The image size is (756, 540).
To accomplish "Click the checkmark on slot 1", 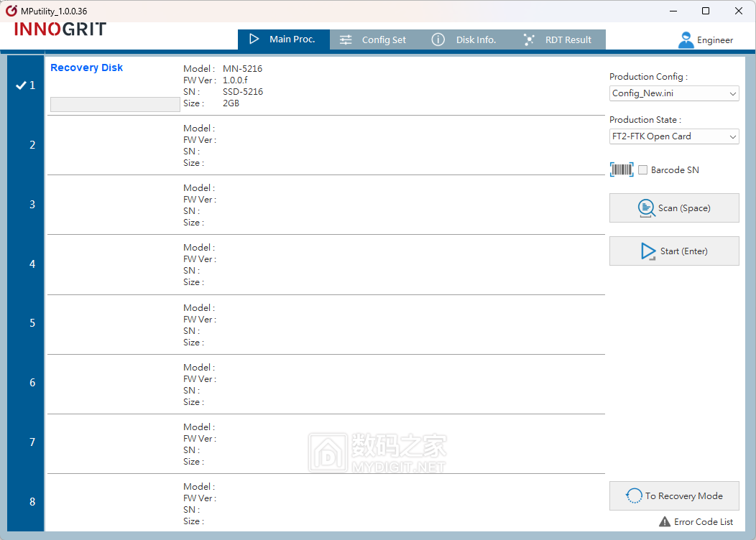I will 21,84.
